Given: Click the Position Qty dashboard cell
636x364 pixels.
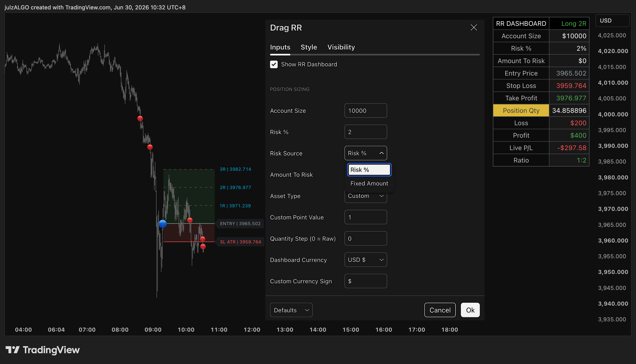Looking at the screenshot, I should [521, 110].
